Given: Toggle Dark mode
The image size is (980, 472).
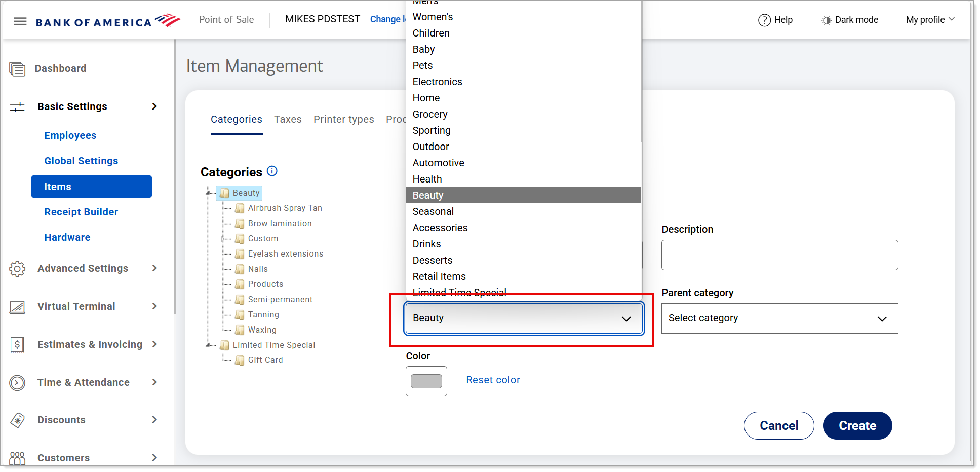Looking at the screenshot, I should coord(850,20).
